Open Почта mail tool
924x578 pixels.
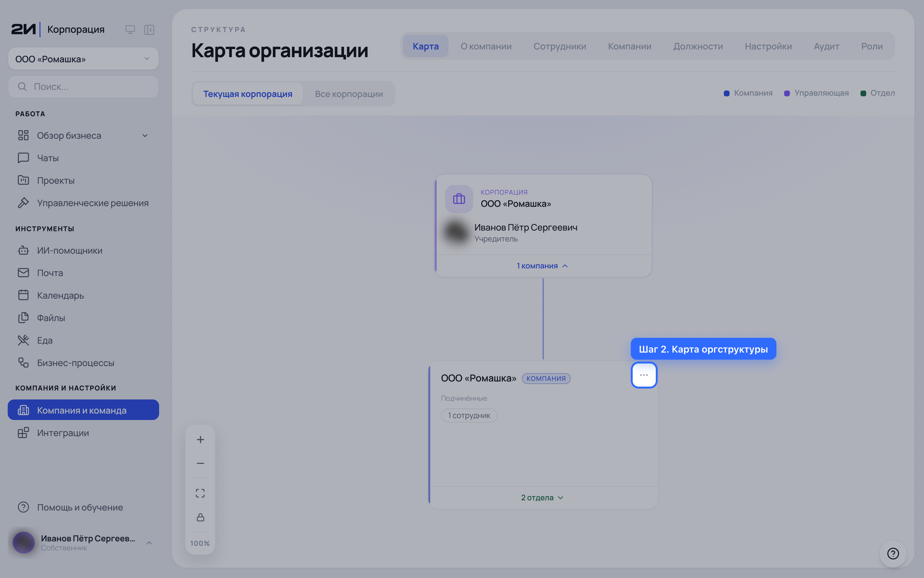(83, 273)
